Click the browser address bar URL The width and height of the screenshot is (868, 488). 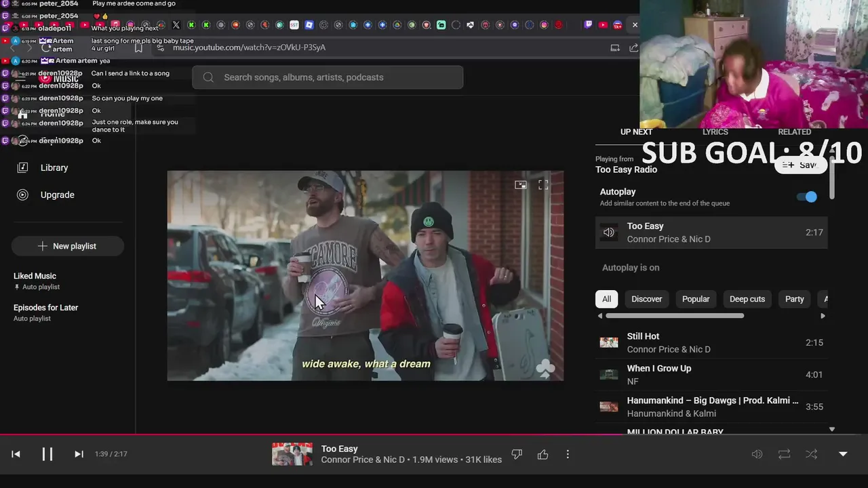pyautogui.click(x=249, y=47)
